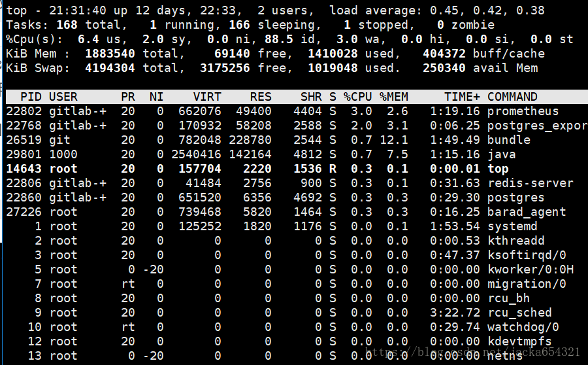Click the free memory value 69140
This screenshot has height=365, width=588.
pos(232,54)
